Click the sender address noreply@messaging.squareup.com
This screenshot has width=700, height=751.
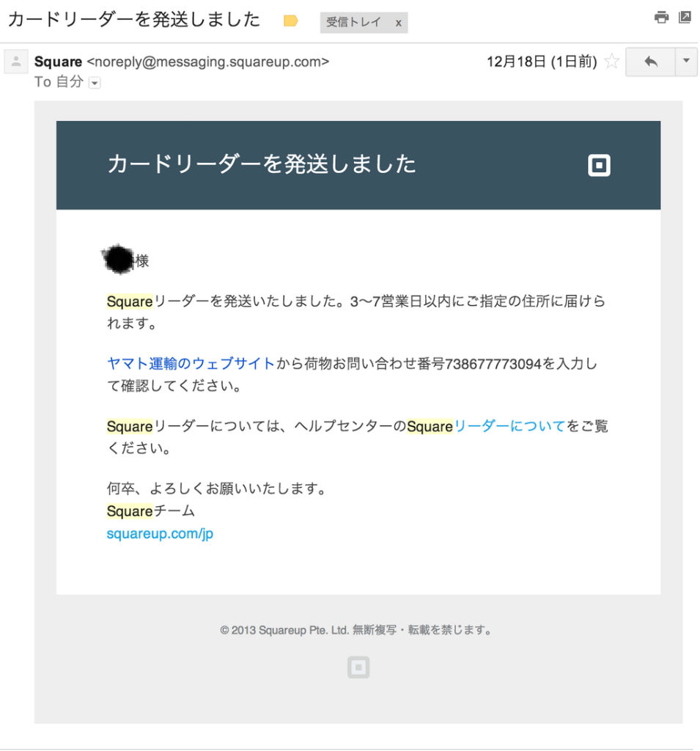pos(207,62)
